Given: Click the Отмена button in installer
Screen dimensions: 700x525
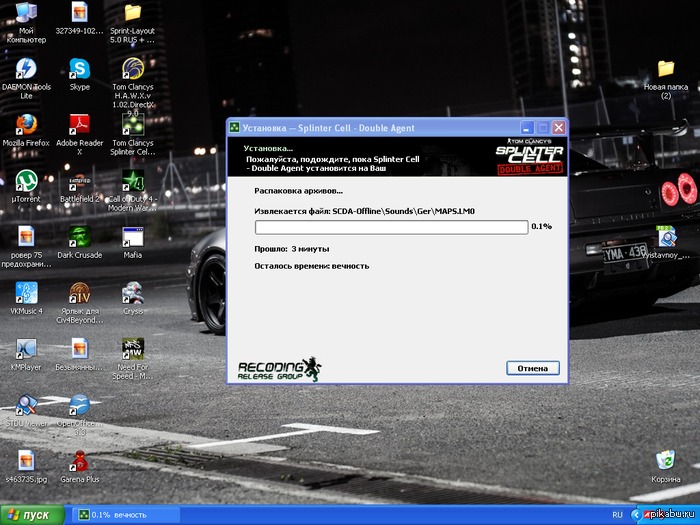Looking at the screenshot, I should 532,368.
